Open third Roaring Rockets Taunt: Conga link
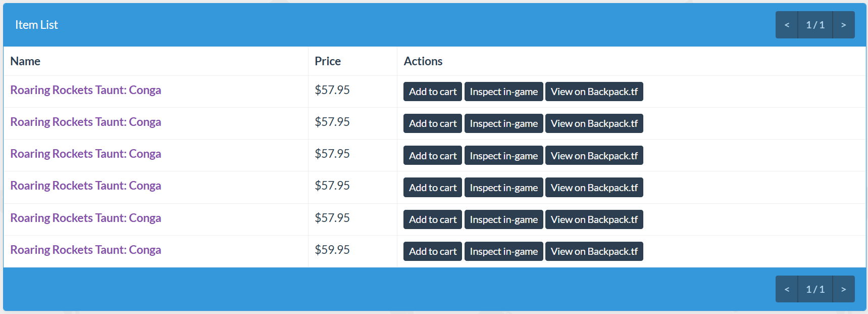The width and height of the screenshot is (868, 314). (86, 154)
